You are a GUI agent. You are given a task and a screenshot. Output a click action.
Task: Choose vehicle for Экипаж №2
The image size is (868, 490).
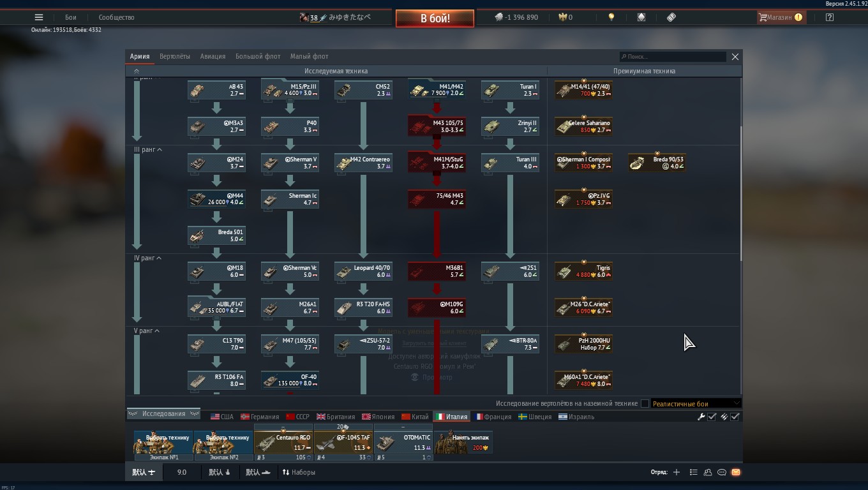(x=223, y=443)
